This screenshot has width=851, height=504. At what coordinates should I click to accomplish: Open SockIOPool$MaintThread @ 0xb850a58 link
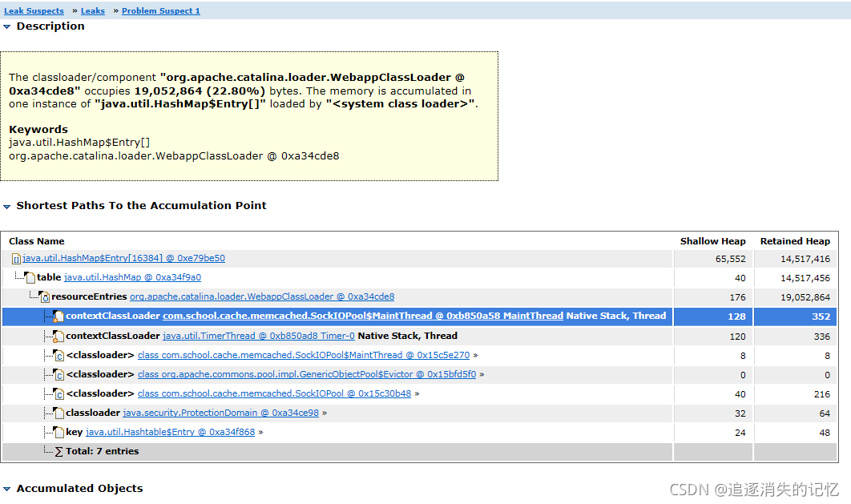tap(362, 316)
